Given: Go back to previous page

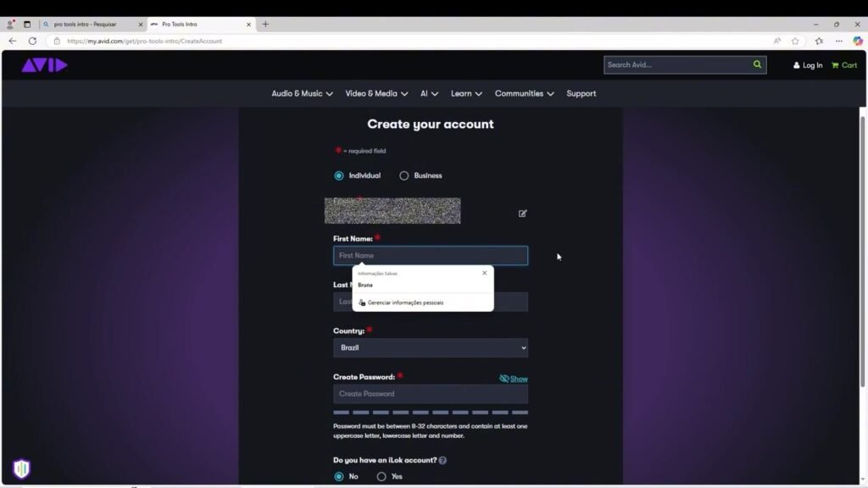Looking at the screenshot, I should [12, 41].
